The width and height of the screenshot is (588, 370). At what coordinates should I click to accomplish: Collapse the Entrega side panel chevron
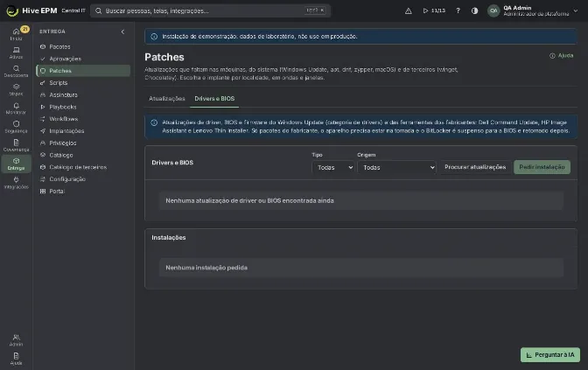tap(123, 31)
